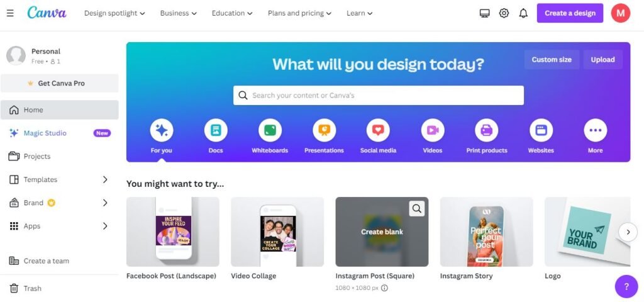Expand the Plans and pricing dropdown
This screenshot has height=302, width=644.
point(299,13)
